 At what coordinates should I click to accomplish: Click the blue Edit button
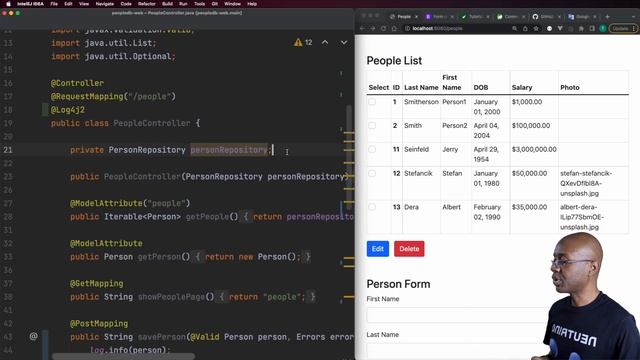tap(378, 249)
